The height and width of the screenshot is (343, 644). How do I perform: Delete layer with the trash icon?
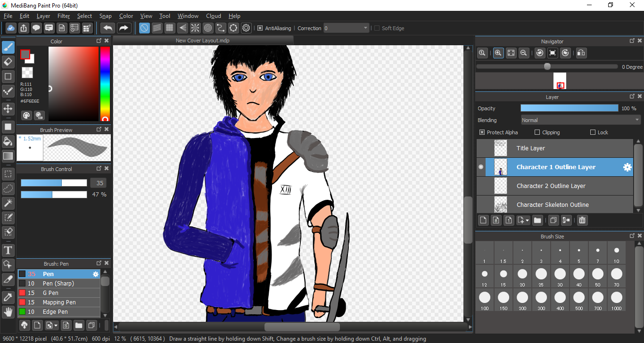click(582, 220)
